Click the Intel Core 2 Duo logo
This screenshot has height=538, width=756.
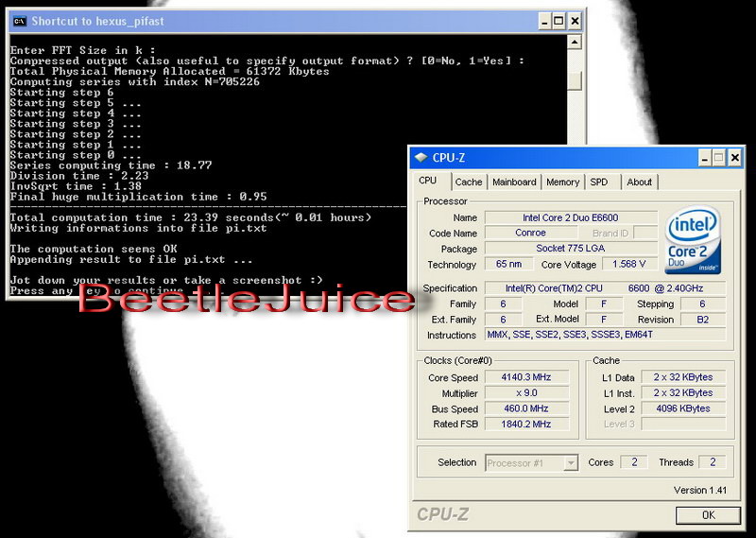pyautogui.click(x=694, y=240)
